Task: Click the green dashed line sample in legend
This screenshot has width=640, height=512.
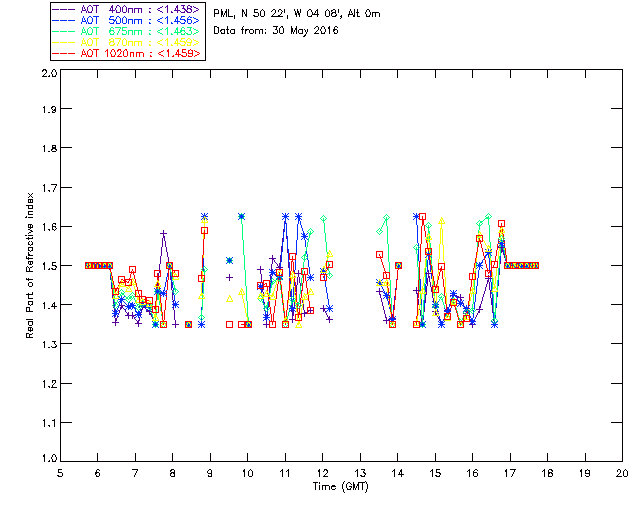Action: point(64,31)
